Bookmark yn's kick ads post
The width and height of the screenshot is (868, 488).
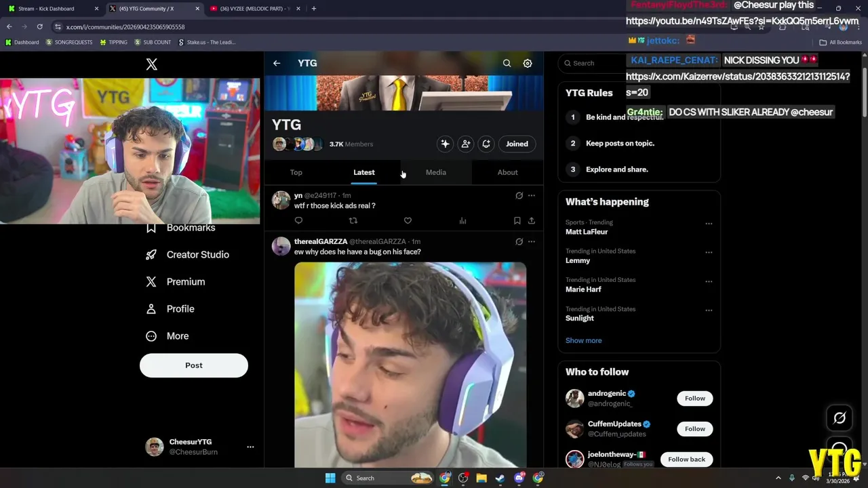click(x=517, y=220)
